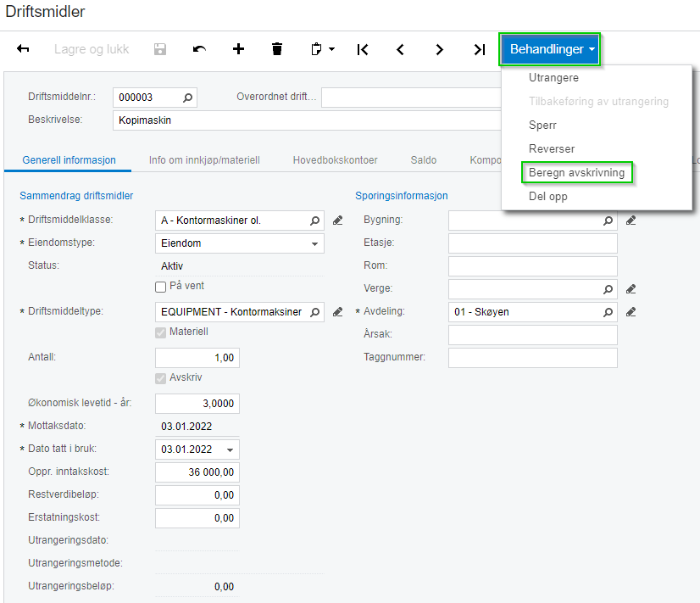Go to next record arrow
This screenshot has width=700, height=603.
(x=439, y=49)
